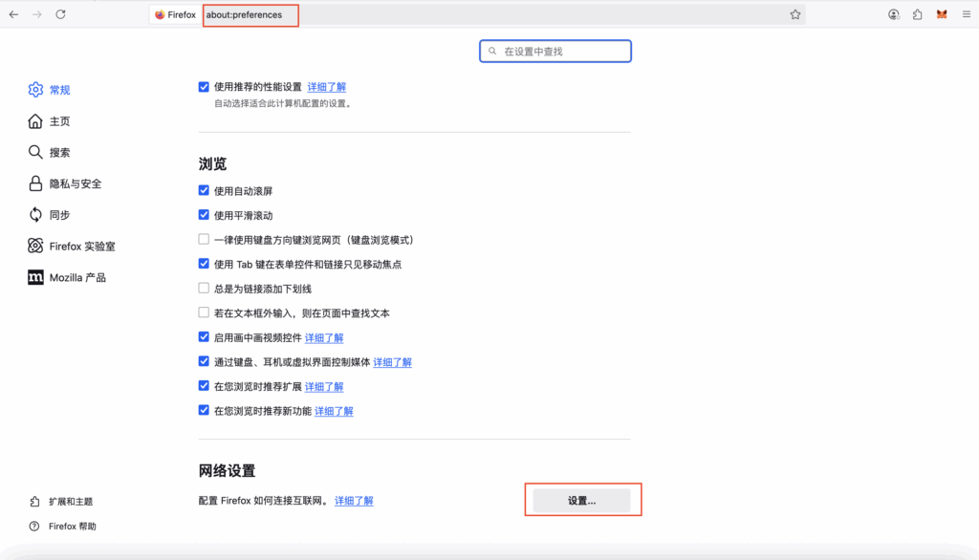
Task: Reload the page with the refresh icon
Action: point(60,14)
